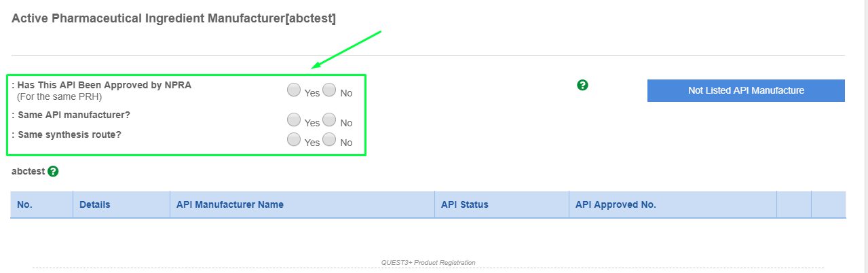Click the No. column header
868x273 pixels.
(x=25, y=204)
